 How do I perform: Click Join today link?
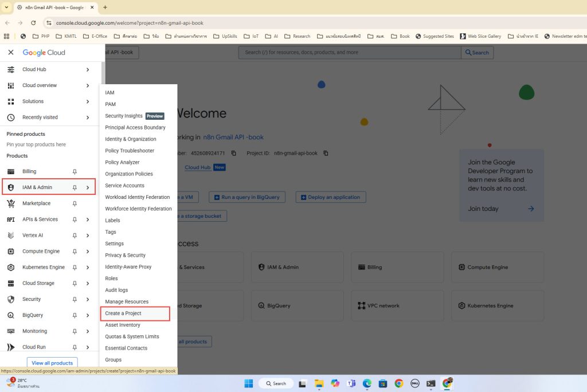coord(483,209)
